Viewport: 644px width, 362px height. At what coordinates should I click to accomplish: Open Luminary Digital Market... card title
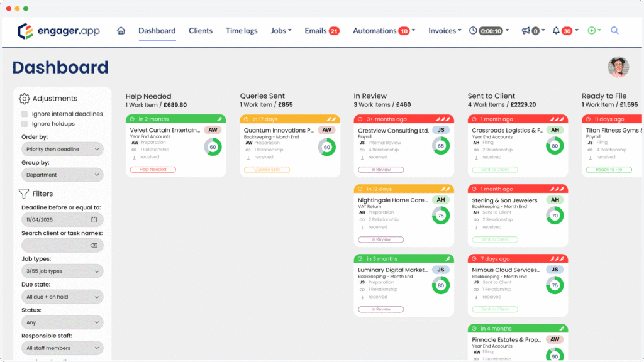pos(393,270)
